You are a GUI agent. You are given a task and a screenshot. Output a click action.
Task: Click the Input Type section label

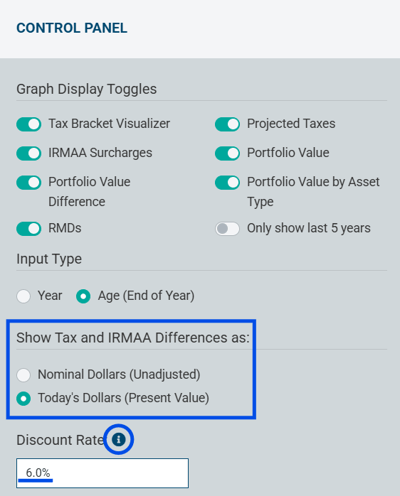(x=49, y=259)
